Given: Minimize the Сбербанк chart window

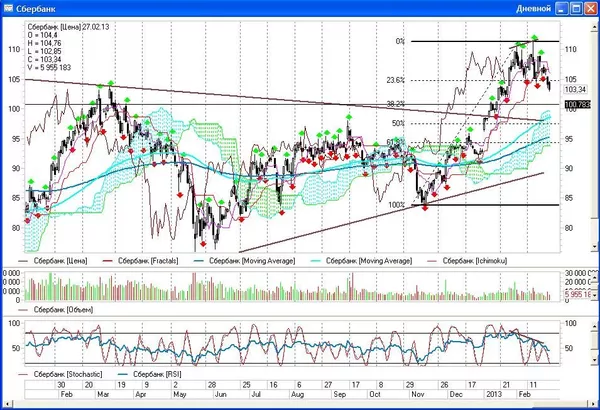Looking at the screenshot, I should 562,8.
